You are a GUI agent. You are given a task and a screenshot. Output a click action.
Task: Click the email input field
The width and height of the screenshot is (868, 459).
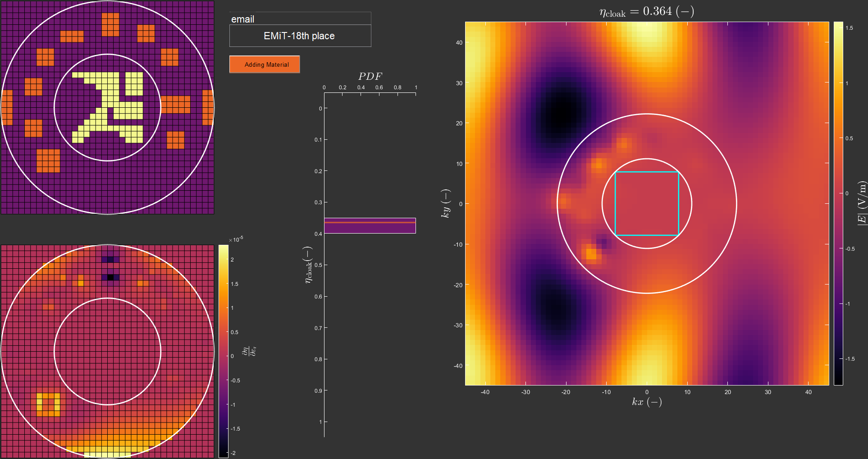[300, 18]
